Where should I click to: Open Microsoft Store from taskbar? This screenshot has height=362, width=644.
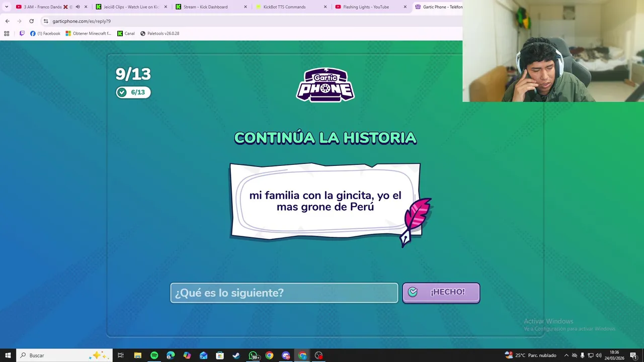[x=220, y=355]
